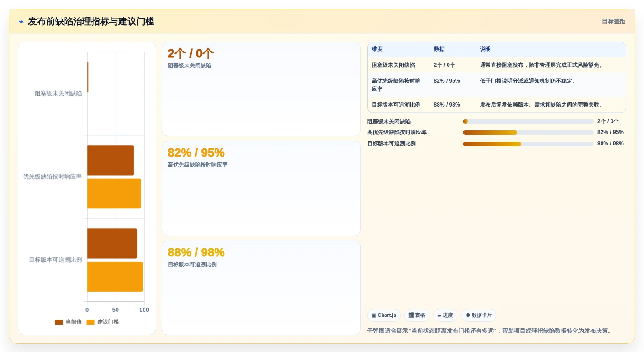Click progress value 82% / 95% on right

tap(610, 132)
